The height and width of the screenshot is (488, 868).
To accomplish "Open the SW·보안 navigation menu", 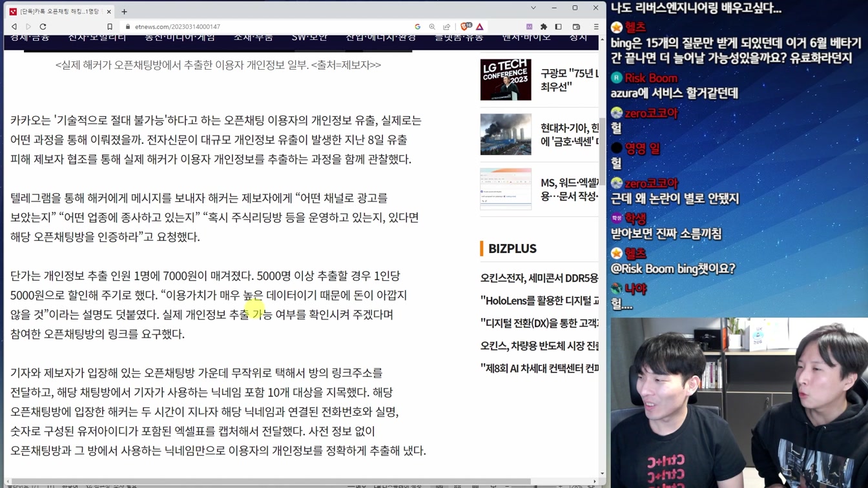I will tap(309, 37).
